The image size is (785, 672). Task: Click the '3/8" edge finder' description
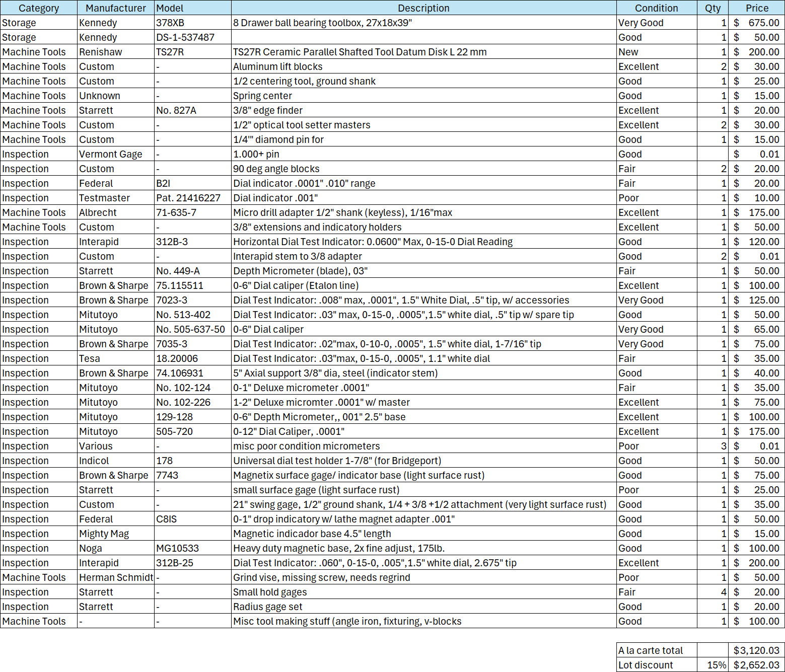coord(424,110)
